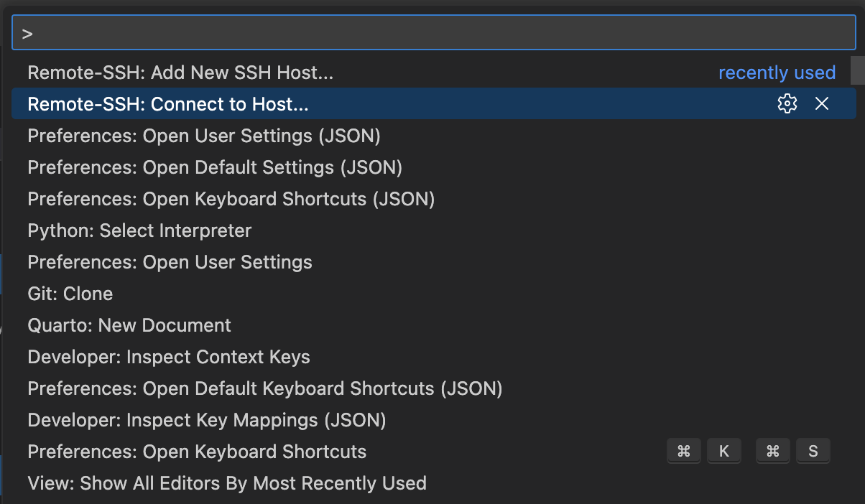Select the Git: Clone command

[x=70, y=294]
